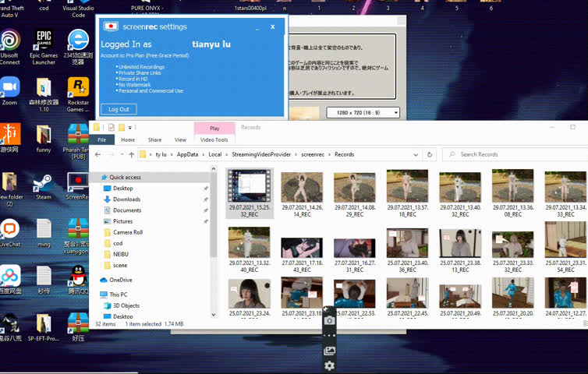Click the Explorer back arrow
The image size is (588, 374).
tap(98, 154)
